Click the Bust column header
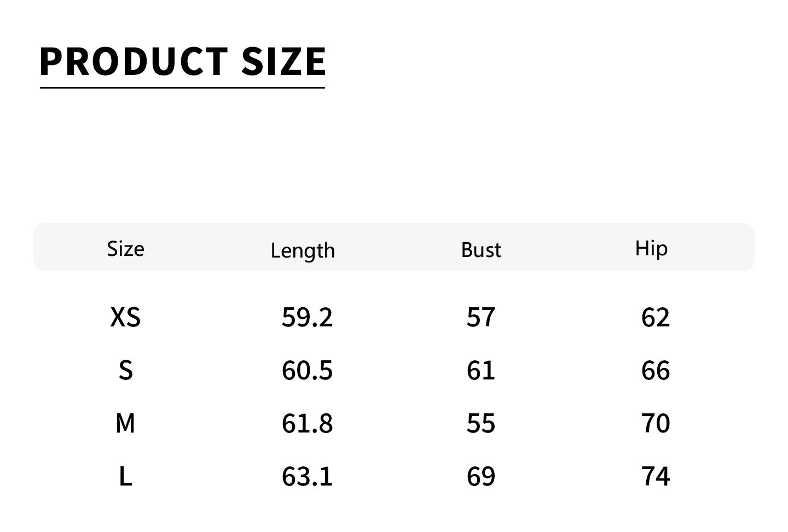Image resolution: width=788 pixels, height=532 pixels. pyautogui.click(x=481, y=250)
